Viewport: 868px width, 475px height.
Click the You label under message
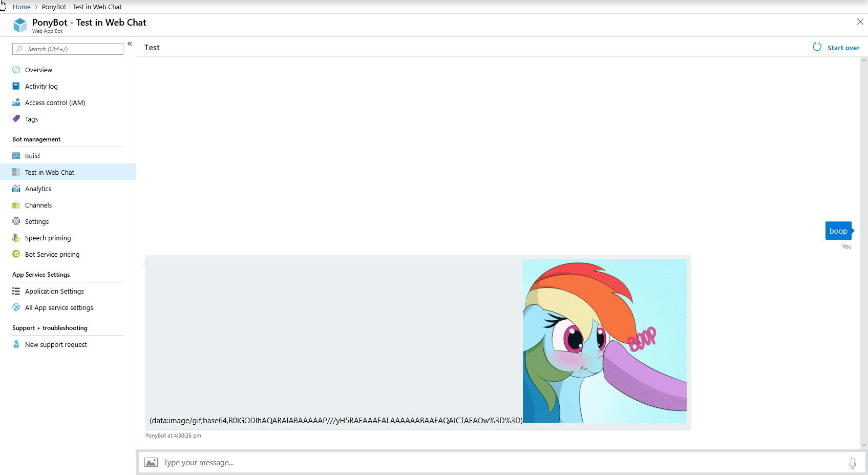[847, 246]
